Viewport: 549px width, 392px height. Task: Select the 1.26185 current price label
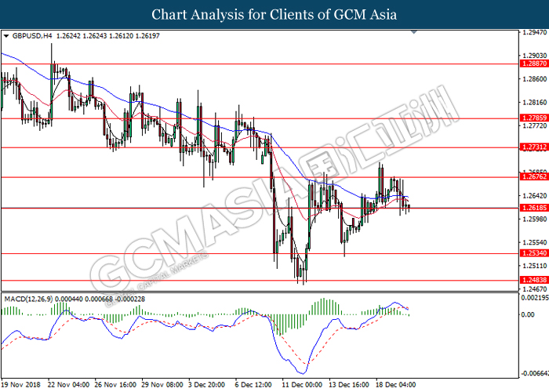533,208
